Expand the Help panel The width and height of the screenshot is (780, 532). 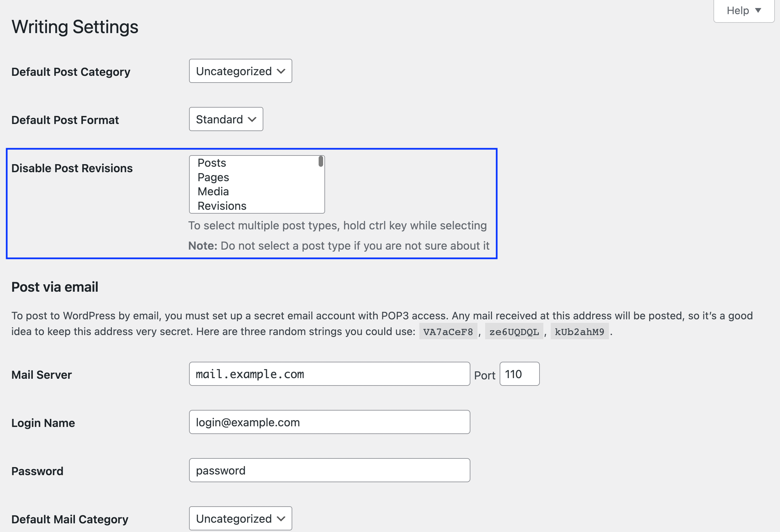[743, 10]
